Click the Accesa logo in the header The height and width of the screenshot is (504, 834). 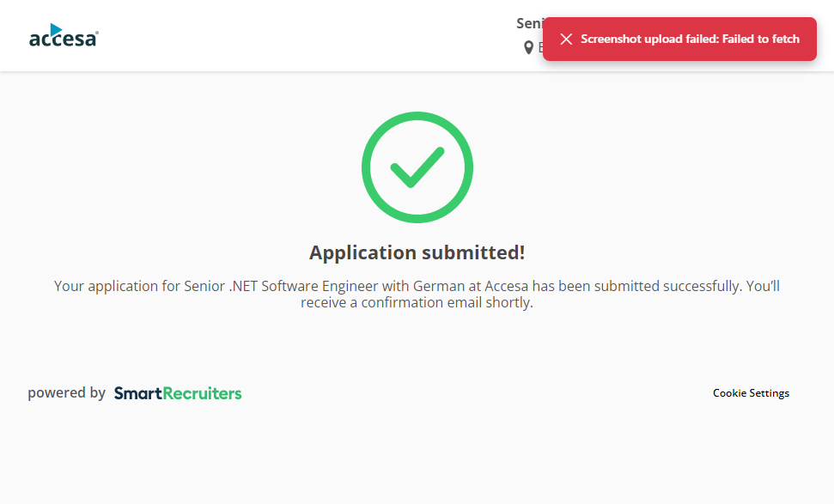click(64, 36)
